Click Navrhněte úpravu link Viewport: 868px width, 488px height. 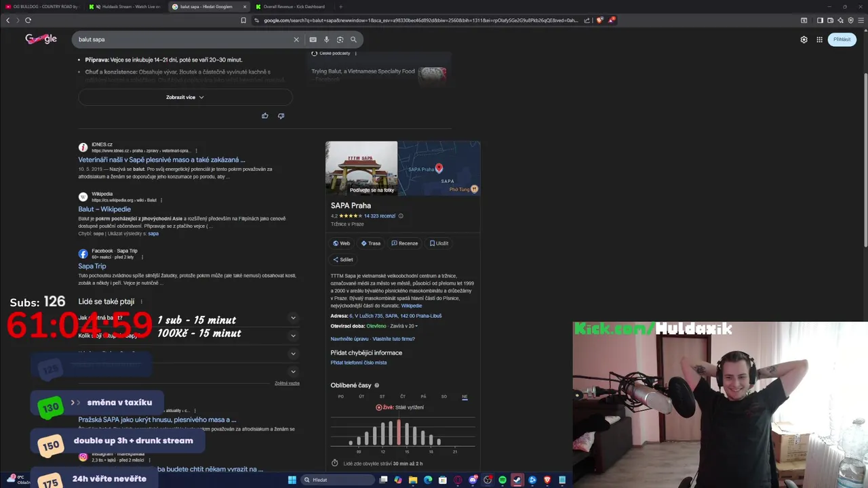[x=350, y=339]
